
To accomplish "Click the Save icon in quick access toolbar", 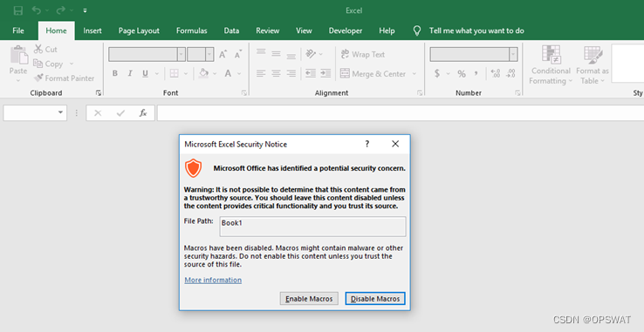I will click(x=18, y=10).
